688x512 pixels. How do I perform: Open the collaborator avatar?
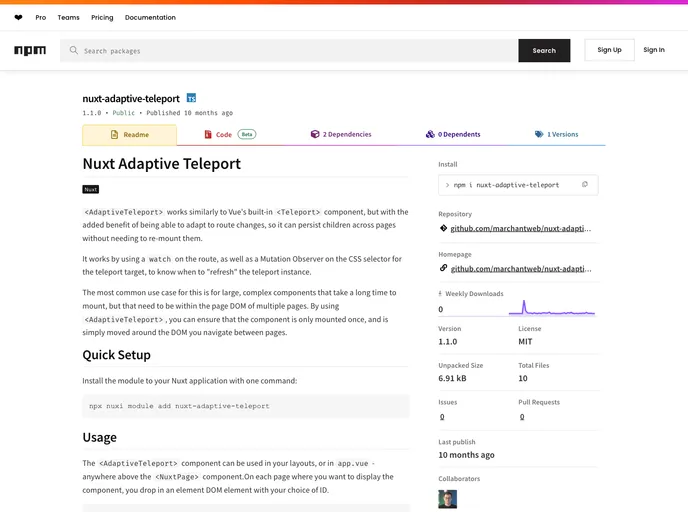448,499
